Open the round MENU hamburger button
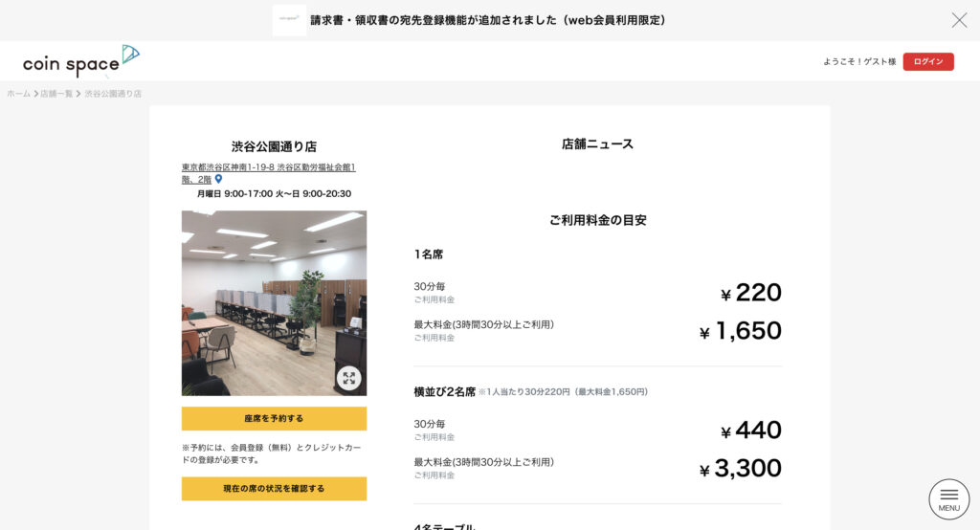980x530 pixels. (x=948, y=499)
